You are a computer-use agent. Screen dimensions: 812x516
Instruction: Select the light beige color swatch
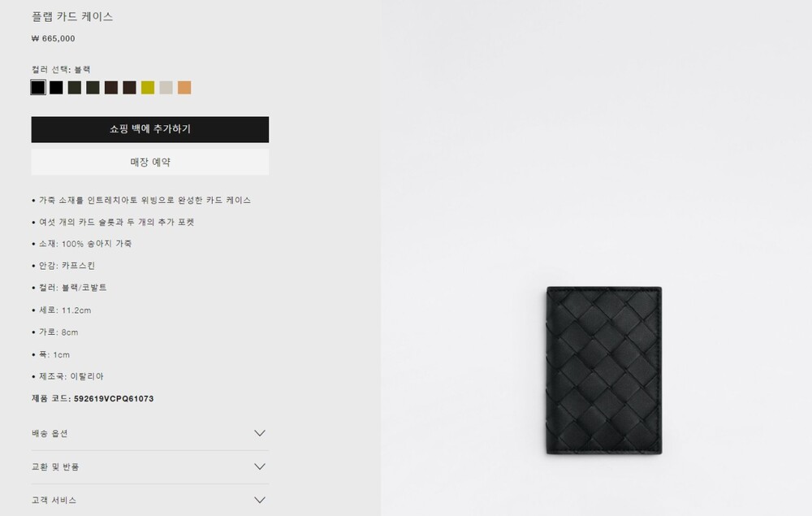coord(166,88)
